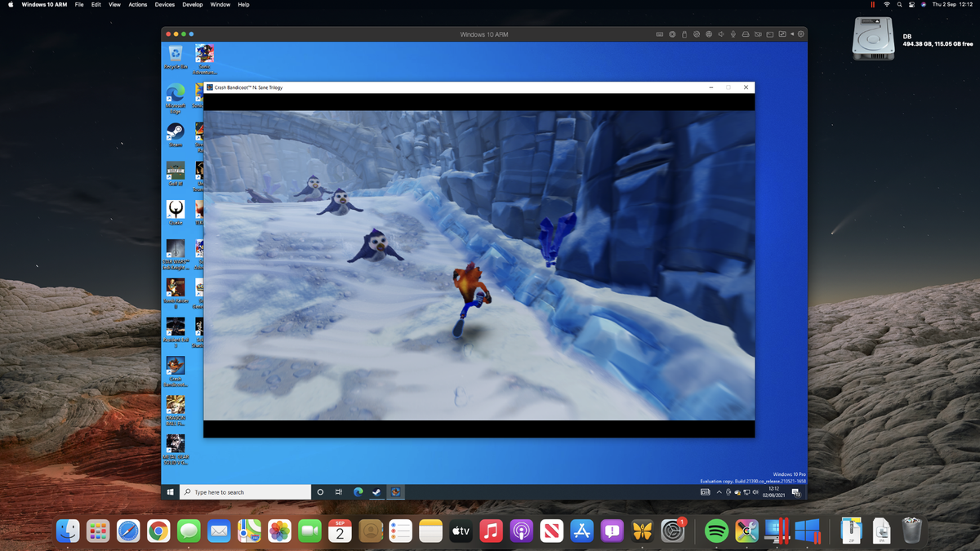Open Microsoft Edge desktop shortcut
This screenshot has width=980, height=551.
point(176,97)
